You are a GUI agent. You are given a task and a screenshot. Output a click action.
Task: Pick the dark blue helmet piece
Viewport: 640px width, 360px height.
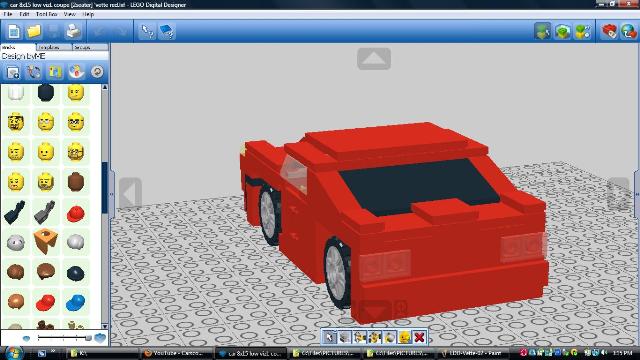[x=76, y=273]
